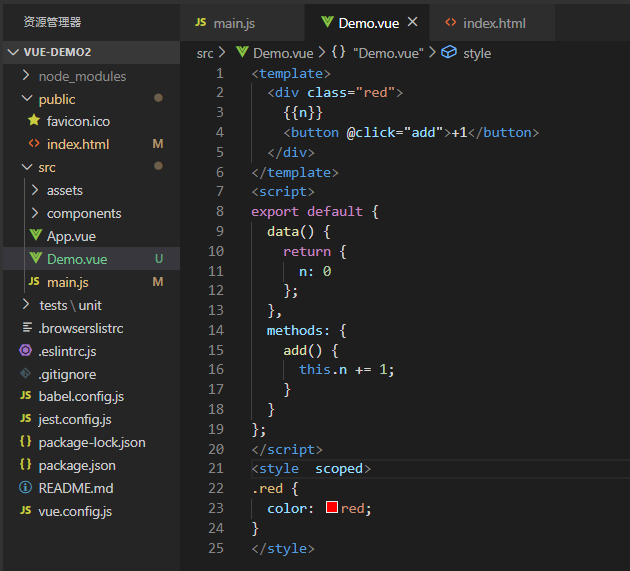This screenshot has width=630, height=571.
Task: Click the git icon beside .gitignore
Action: [25, 374]
